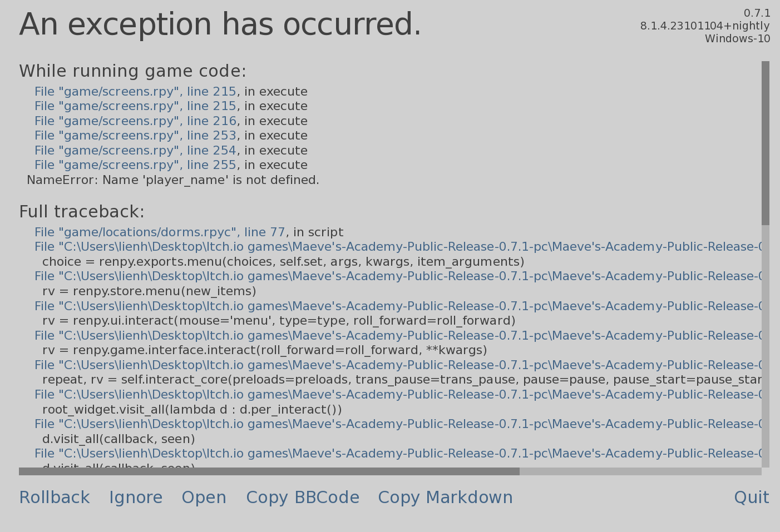780x532 pixels.
Task: Open screens.rpy line 254 link
Action: coord(135,151)
